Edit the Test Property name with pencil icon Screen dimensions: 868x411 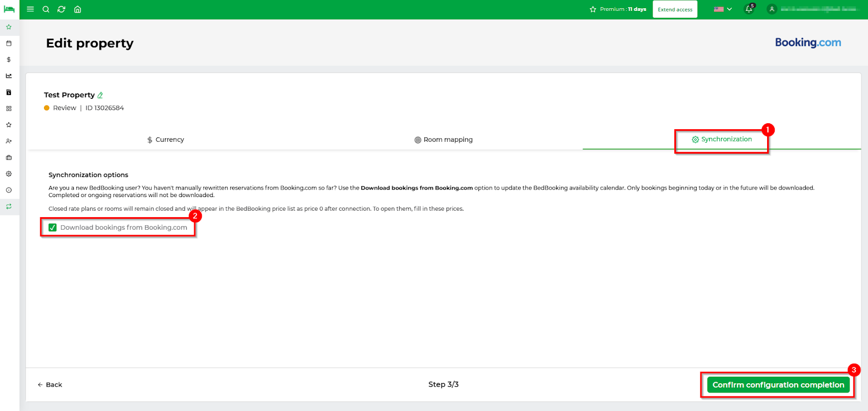(x=100, y=95)
